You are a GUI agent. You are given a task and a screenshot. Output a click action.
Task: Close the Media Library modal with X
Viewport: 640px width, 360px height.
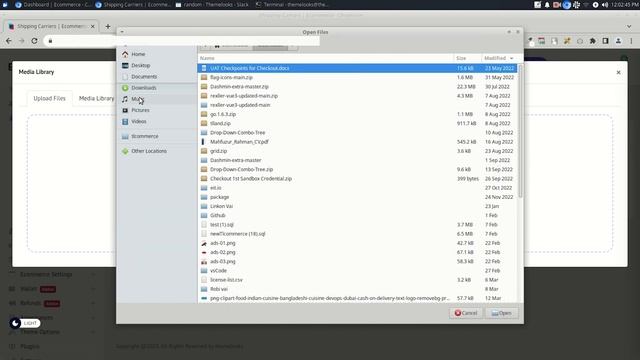[618, 72]
